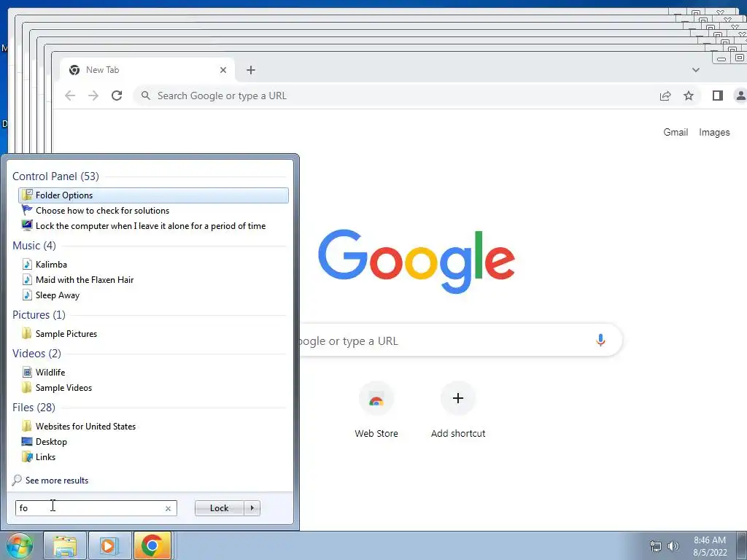
Task: Clear the Start menu search text
Action: 169,508
